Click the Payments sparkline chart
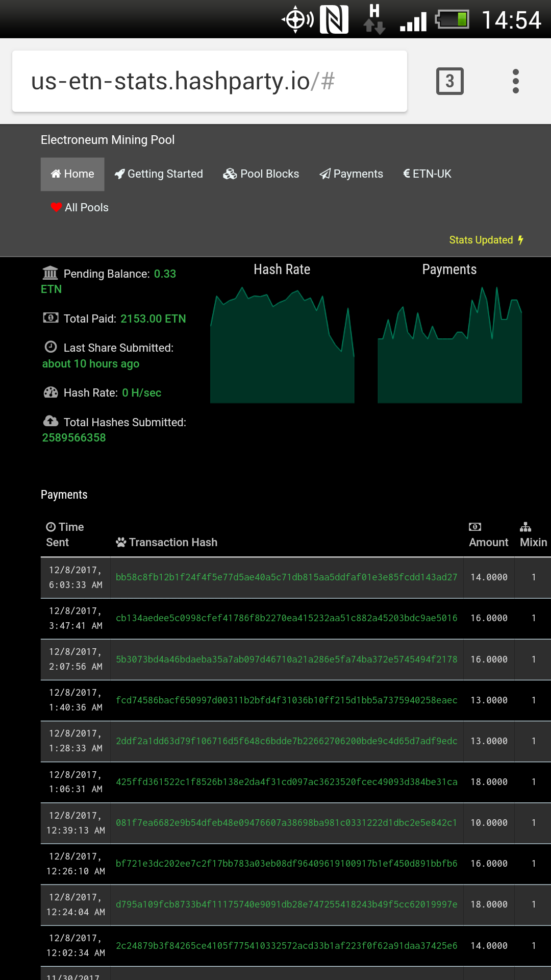Viewport: 551px width, 980px height. pyautogui.click(x=449, y=352)
